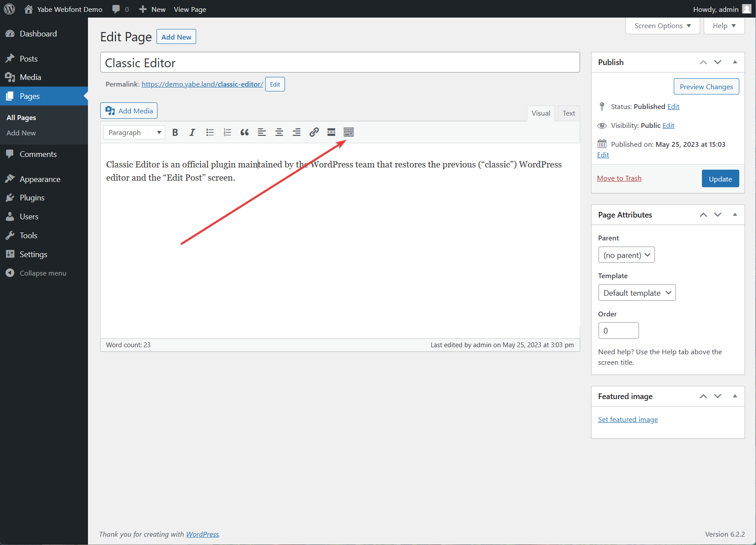756x545 pixels.
Task: Open the Parent (no parent) dropdown
Action: coord(626,255)
